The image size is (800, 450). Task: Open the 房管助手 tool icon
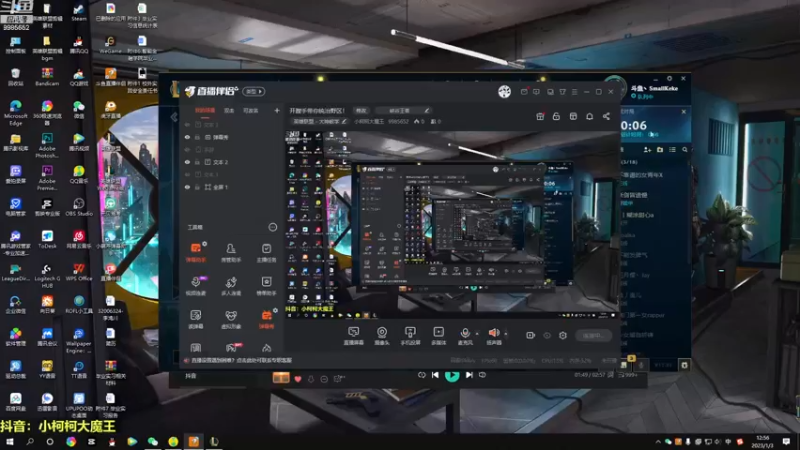(x=231, y=252)
